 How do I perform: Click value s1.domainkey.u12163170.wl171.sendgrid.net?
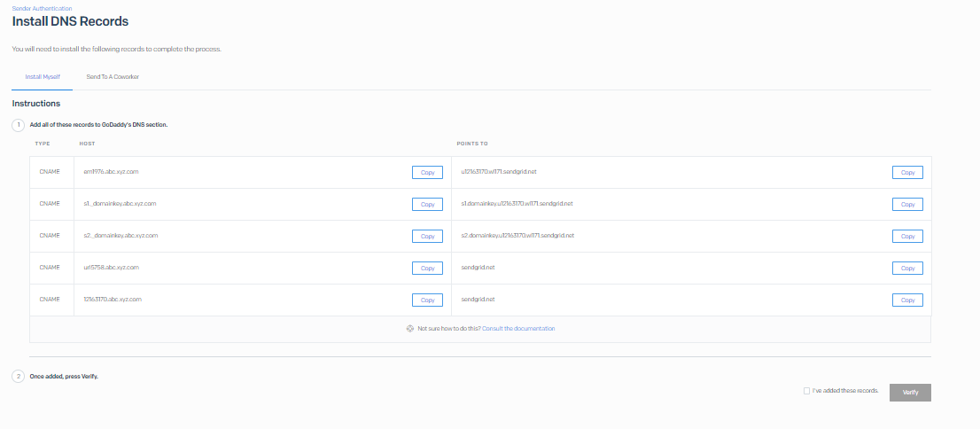(x=517, y=203)
